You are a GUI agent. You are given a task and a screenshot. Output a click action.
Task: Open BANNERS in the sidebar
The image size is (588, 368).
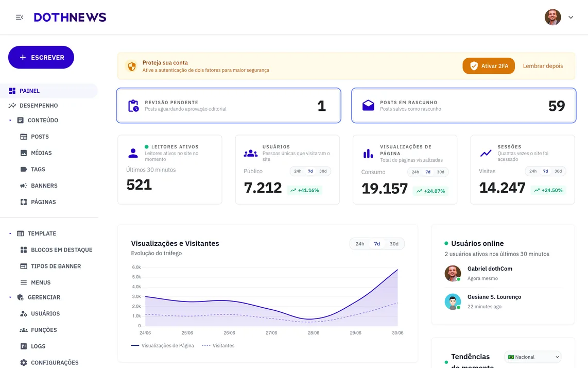pyautogui.click(x=44, y=186)
